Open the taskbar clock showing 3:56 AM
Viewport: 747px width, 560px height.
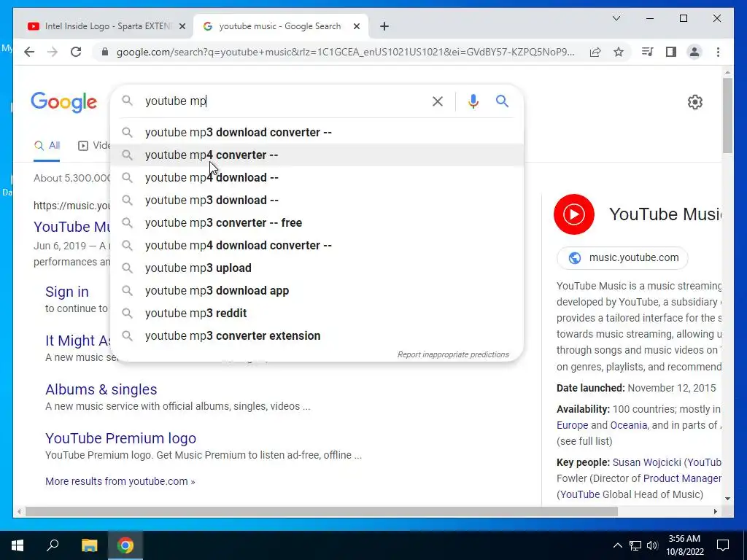[x=684, y=545]
